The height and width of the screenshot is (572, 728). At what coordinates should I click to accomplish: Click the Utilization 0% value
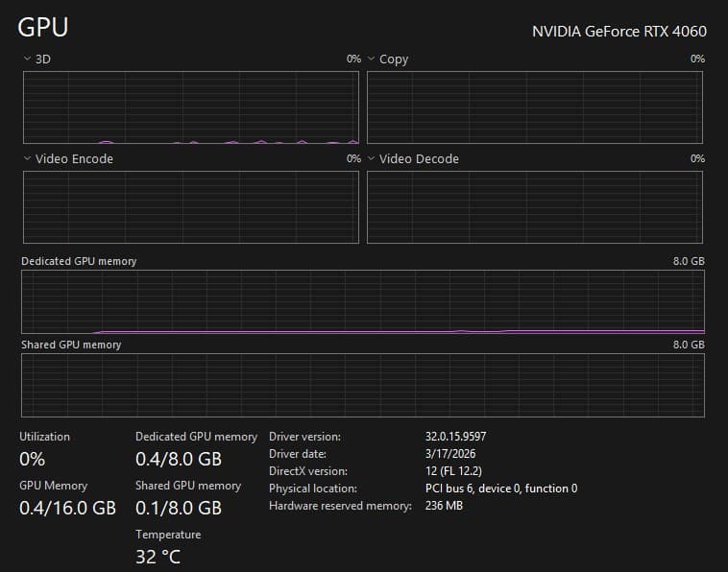coord(32,460)
